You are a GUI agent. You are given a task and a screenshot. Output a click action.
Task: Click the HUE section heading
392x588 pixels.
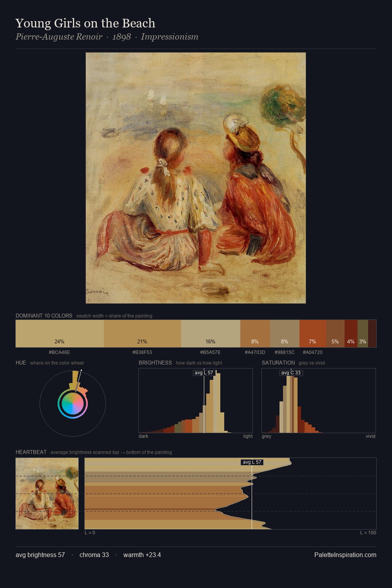coord(21,363)
